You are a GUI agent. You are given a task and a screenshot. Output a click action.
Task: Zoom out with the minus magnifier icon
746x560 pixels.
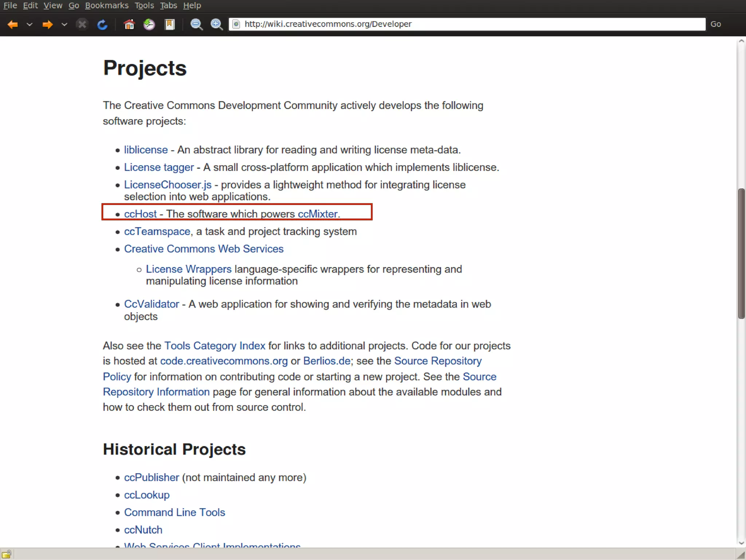tap(196, 24)
